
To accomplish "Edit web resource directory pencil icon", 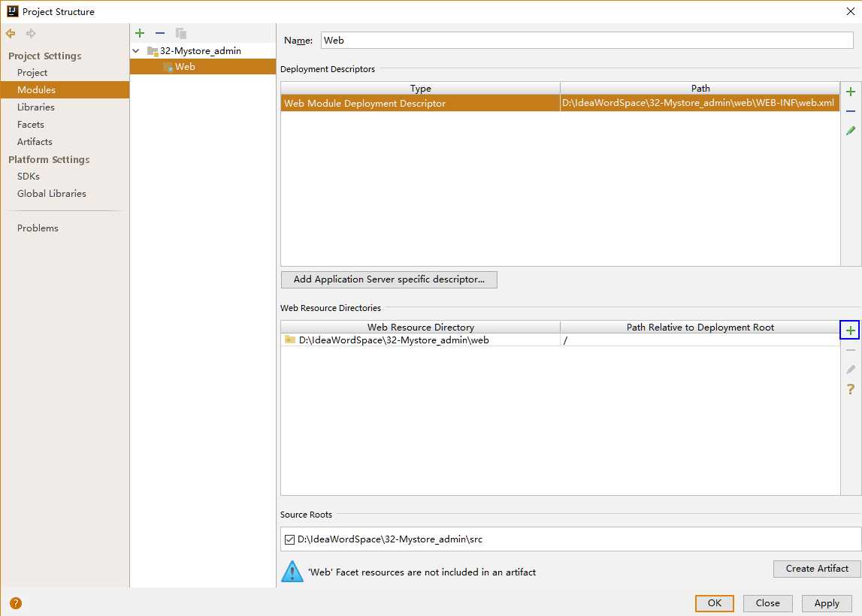I will (851, 370).
